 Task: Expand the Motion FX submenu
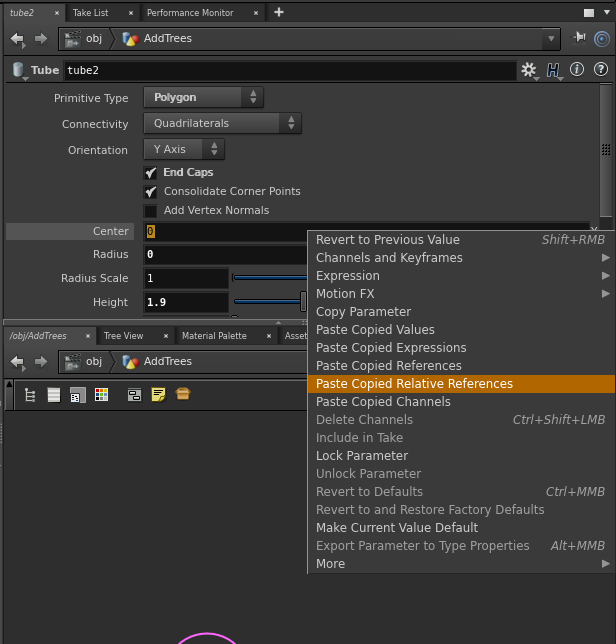(x=461, y=294)
